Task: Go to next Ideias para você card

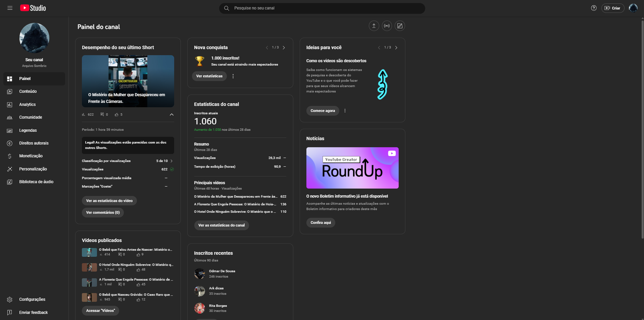Action: click(x=396, y=48)
